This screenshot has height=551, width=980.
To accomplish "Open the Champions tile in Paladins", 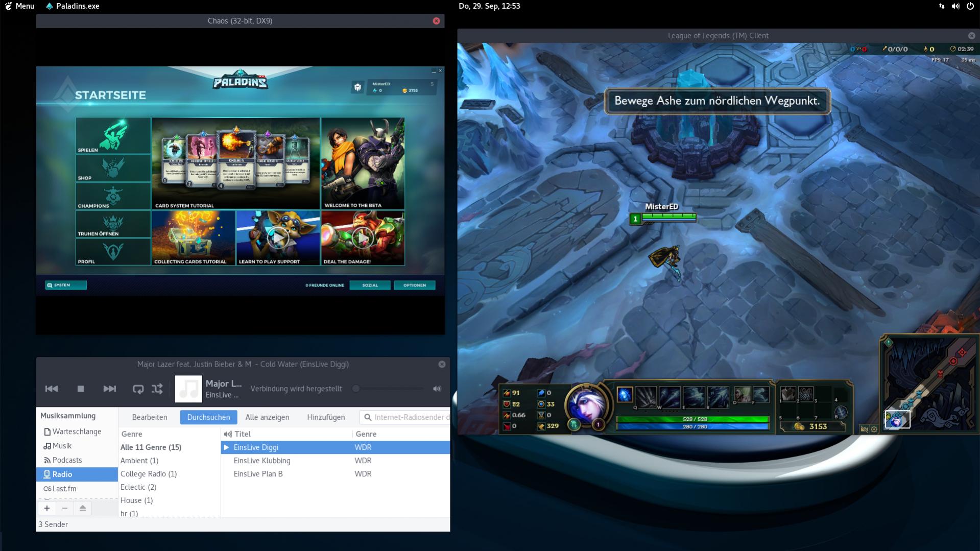I will coord(113,196).
